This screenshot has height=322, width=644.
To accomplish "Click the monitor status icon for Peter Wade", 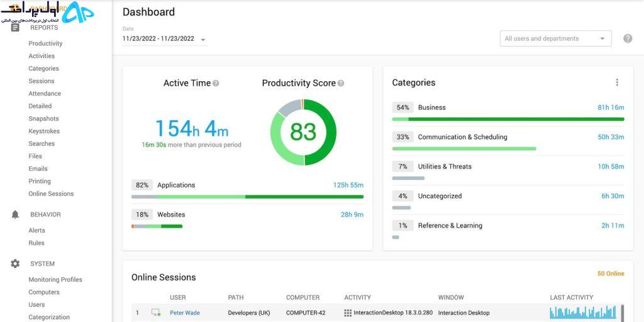I will pos(156,313).
